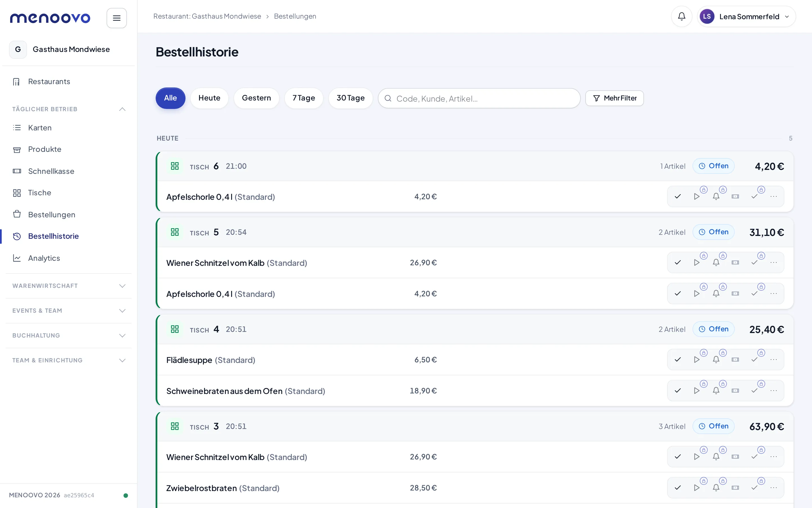Select the 30 Tage filter pill
This screenshot has width=812, height=508.
(350, 98)
